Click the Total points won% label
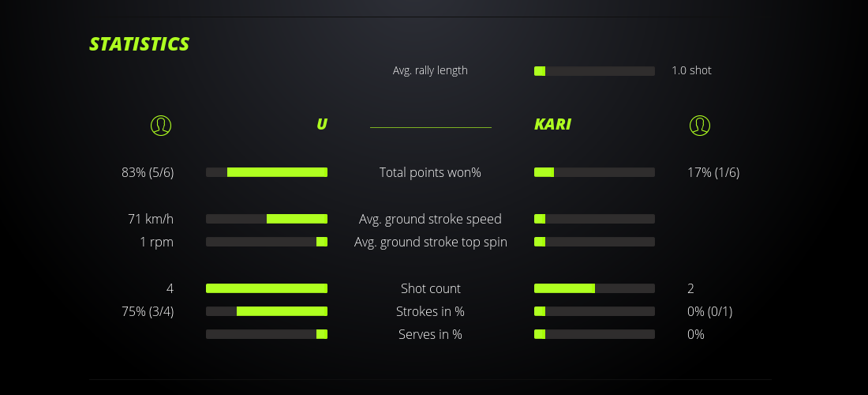The image size is (868, 395). click(x=430, y=172)
